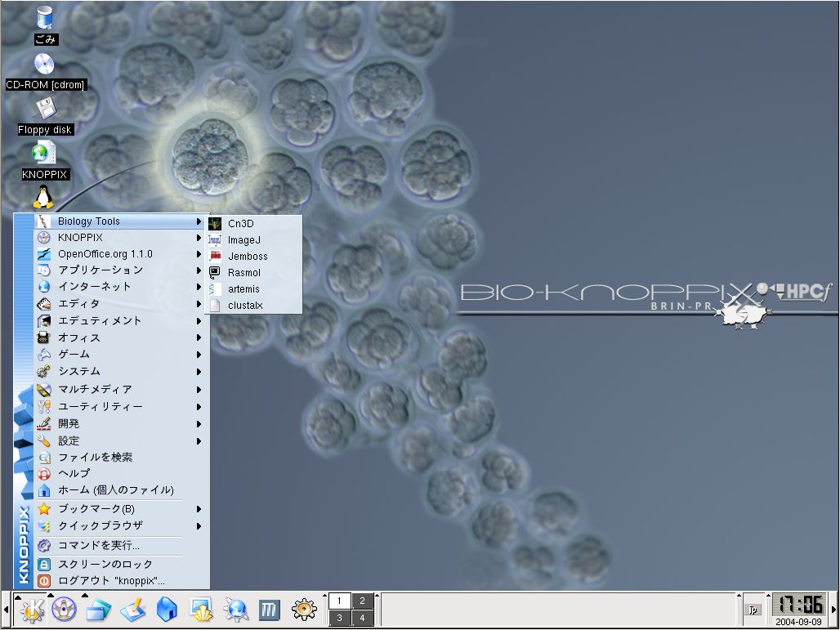Expand the ゲーム submenu
Image resolution: width=840 pixels, height=630 pixels.
(122, 355)
